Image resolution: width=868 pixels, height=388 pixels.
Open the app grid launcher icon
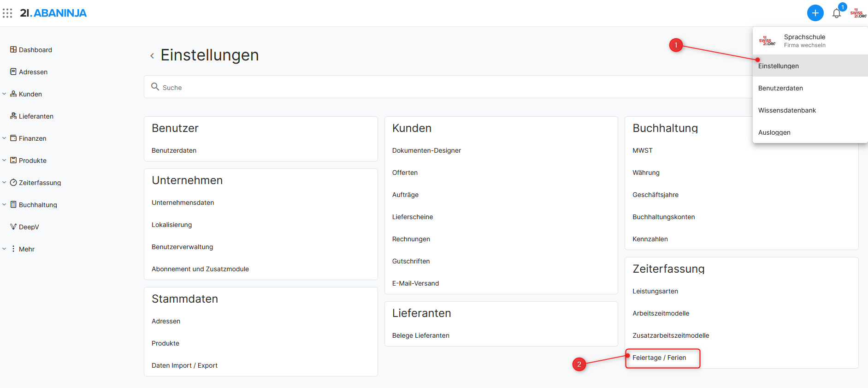point(7,13)
